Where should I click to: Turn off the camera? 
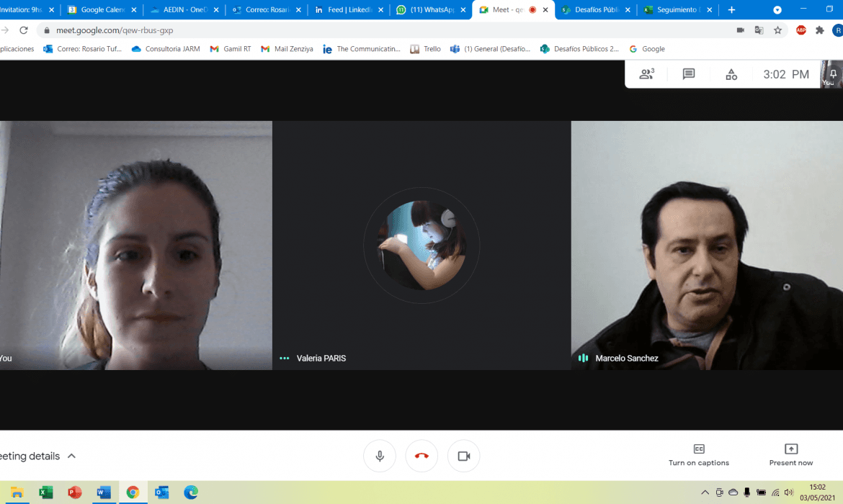(x=463, y=456)
